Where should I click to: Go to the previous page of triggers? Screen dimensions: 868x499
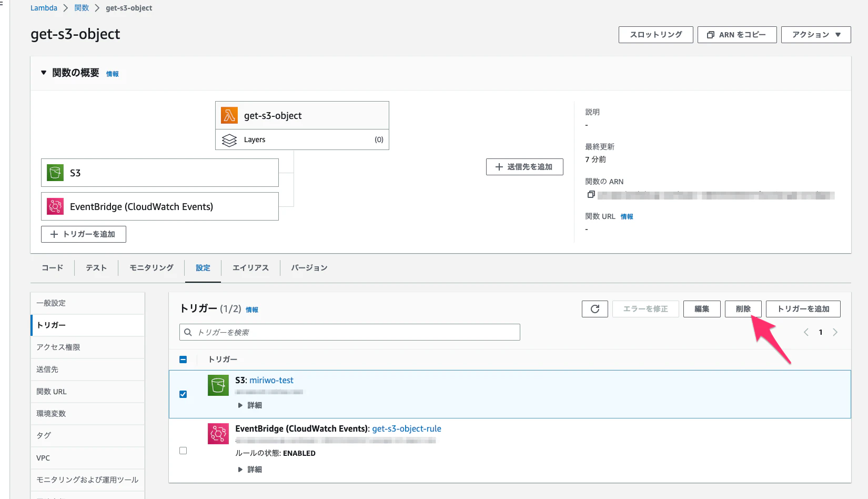point(806,332)
